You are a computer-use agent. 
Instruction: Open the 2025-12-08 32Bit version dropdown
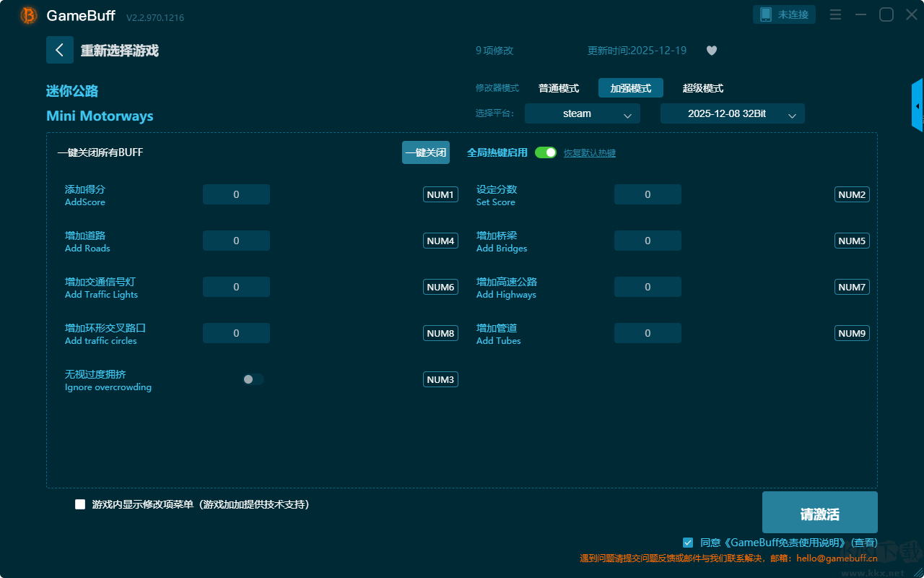click(732, 113)
